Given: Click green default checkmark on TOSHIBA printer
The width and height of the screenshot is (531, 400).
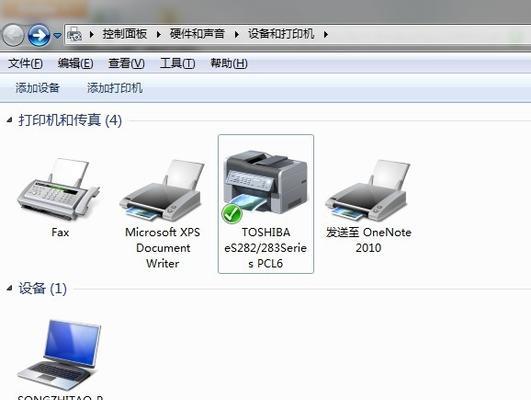Looking at the screenshot, I should [232, 214].
